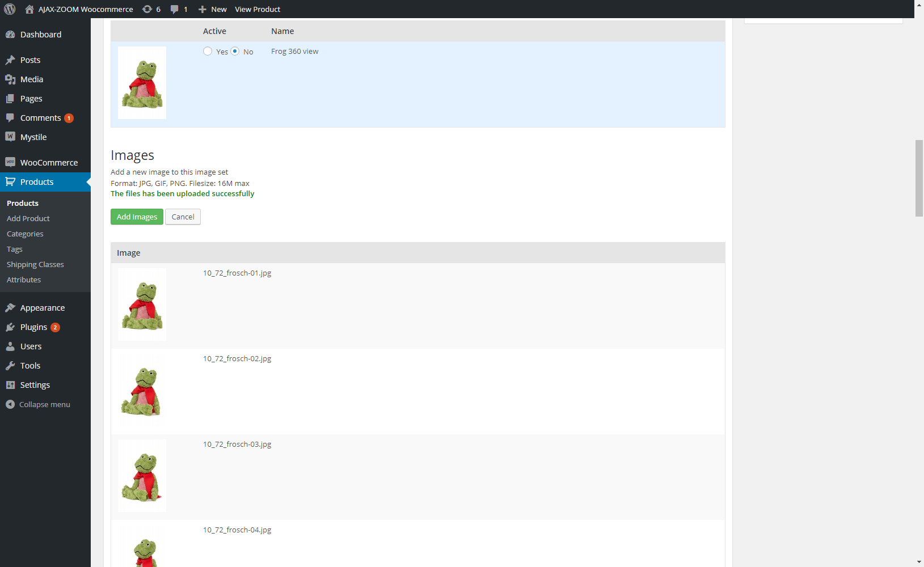
Task: Click View Product in admin bar
Action: 258,9
